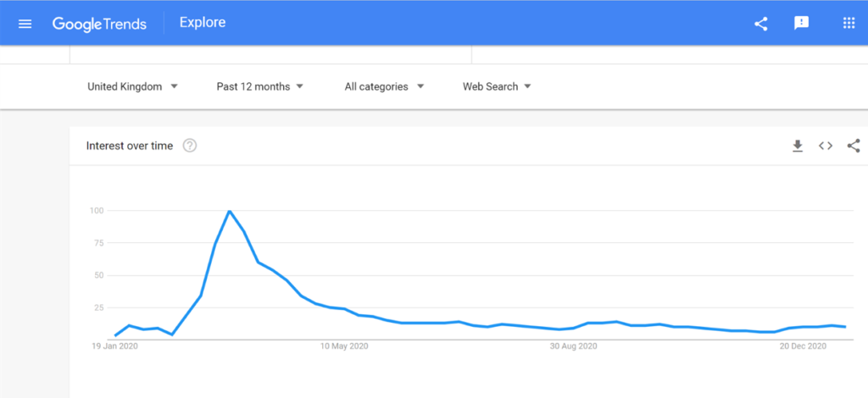Click the 30 Aug 2020 axis label
The image size is (868, 398).
[x=574, y=346]
